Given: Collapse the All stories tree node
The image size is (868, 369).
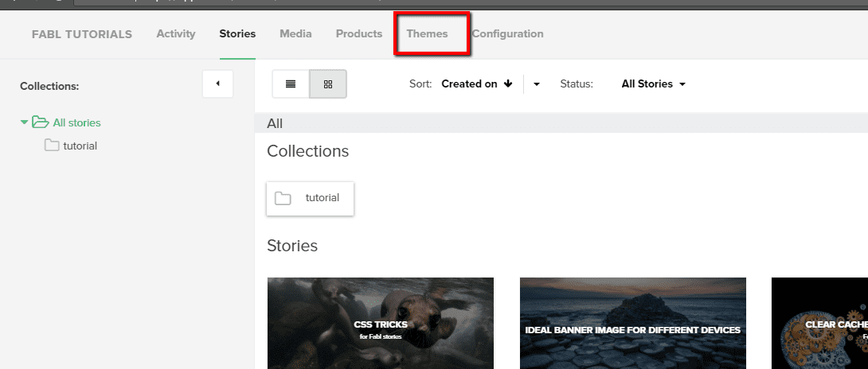Looking at the screenshot, I should tap(24, 122).
